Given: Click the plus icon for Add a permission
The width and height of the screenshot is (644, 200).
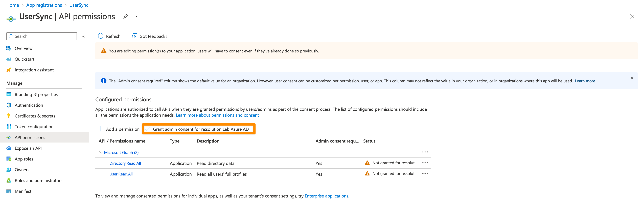Looking at the screenshot, I should [101, 129].
